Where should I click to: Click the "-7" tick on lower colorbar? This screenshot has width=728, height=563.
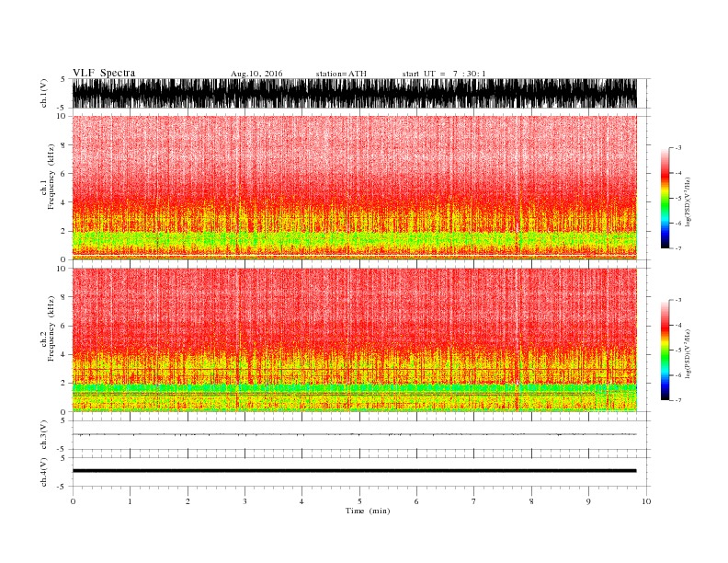pos(677,400)
